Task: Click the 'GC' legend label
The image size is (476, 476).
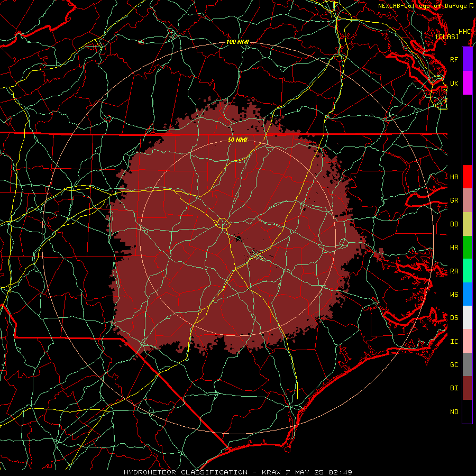Action: tap(454, 364)
